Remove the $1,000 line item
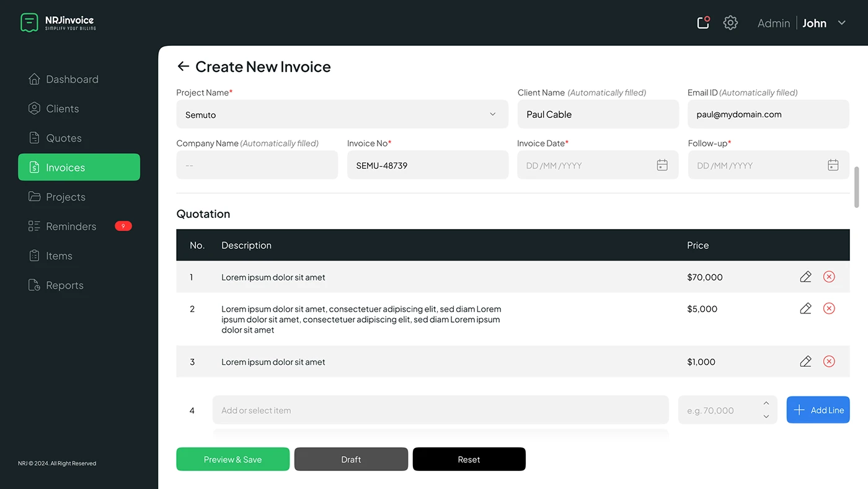The height and width of the screenshot is (489, 868). 829,361
